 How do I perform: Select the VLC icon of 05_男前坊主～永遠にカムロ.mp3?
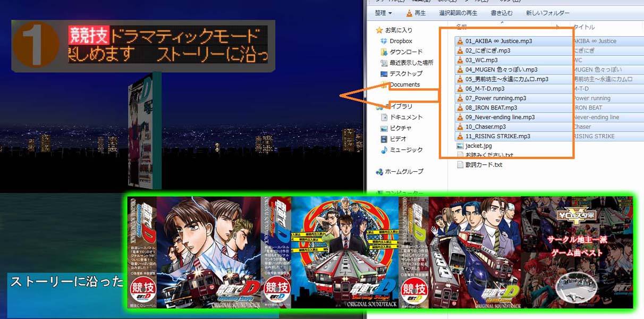point(460,79)
